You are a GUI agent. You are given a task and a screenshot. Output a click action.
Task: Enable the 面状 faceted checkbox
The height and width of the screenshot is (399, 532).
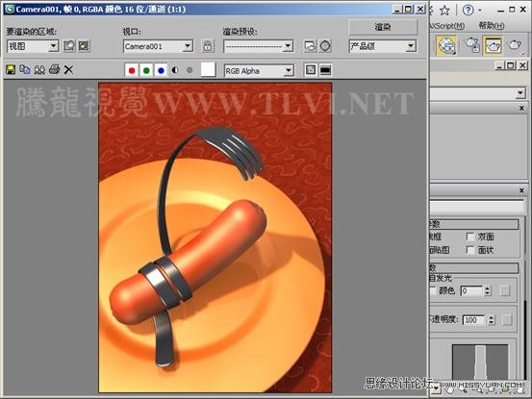pos(470,250)
